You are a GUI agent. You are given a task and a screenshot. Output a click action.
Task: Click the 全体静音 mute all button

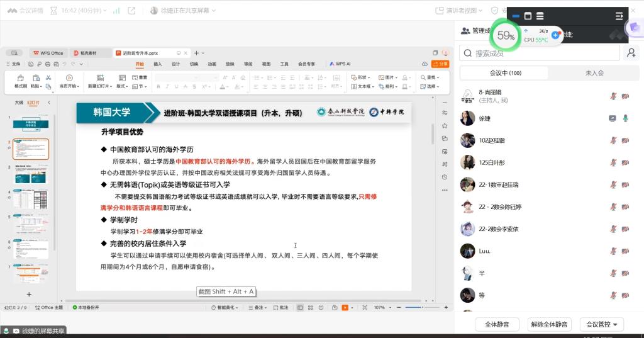click(x=497, y=324)
